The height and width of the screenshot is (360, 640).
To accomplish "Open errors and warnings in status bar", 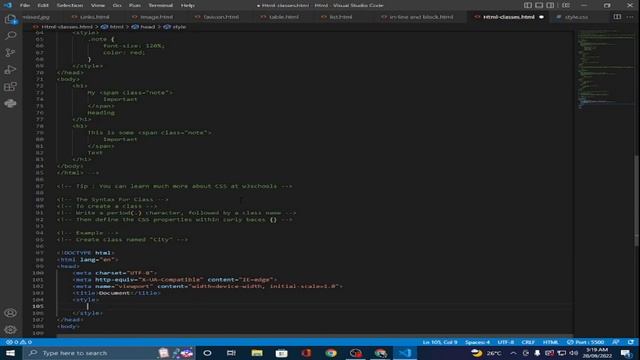I will [x=18, y=342].
